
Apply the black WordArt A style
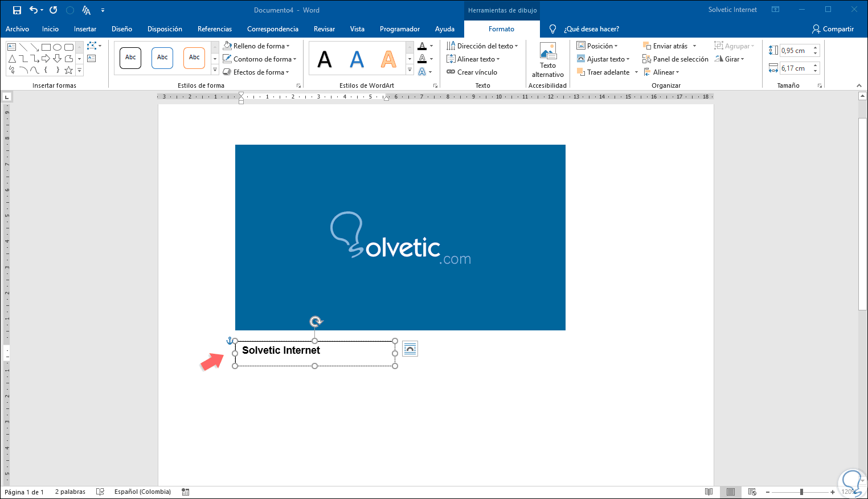[325, 59]
